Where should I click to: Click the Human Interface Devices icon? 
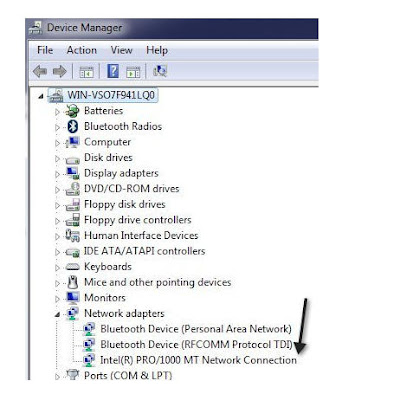[x=72, y=236]
